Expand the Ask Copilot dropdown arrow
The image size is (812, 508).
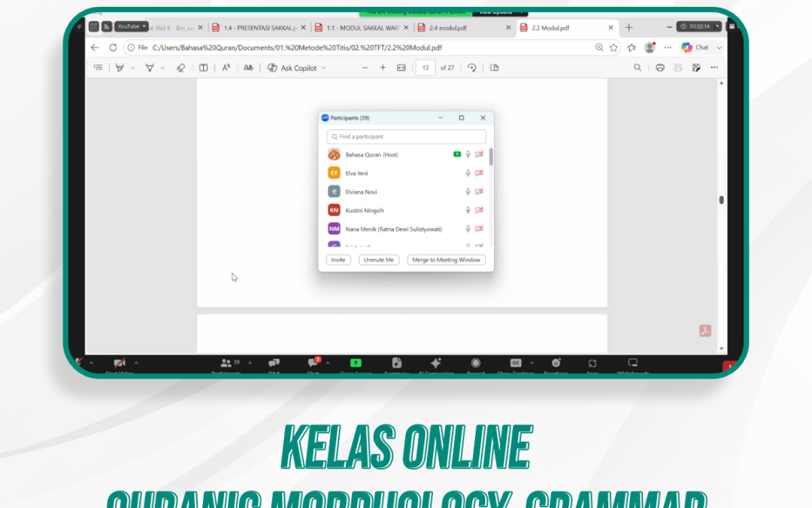click(323, 68)
